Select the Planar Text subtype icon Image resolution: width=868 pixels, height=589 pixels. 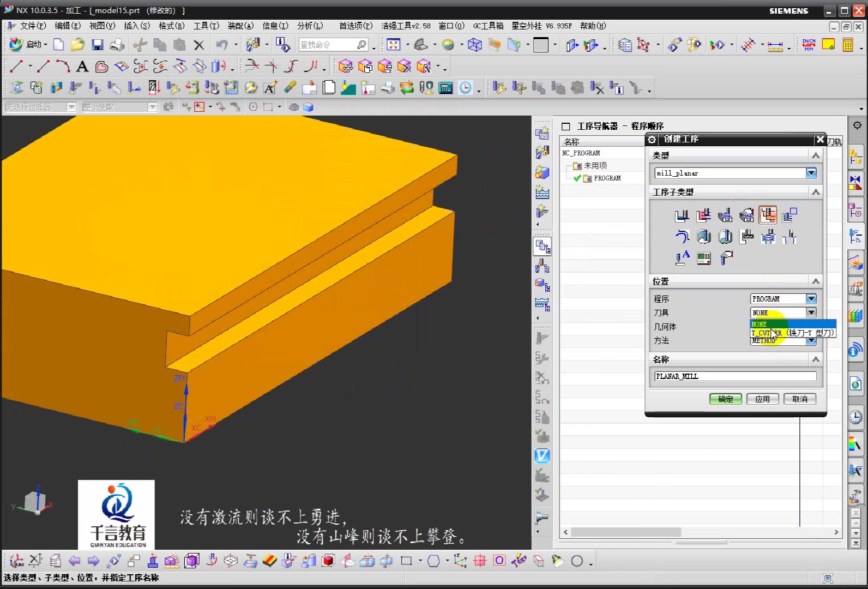[x=682, y=257]
